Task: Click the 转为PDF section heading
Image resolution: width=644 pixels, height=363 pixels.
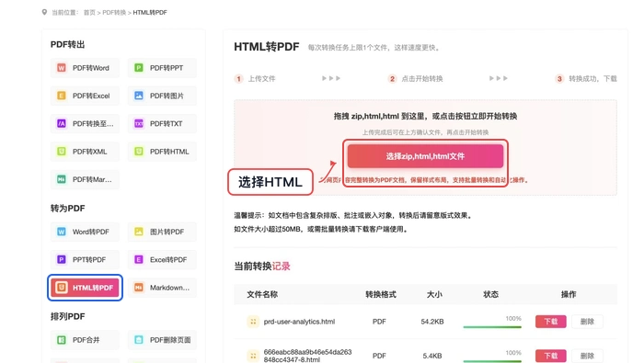Action: 67,209
